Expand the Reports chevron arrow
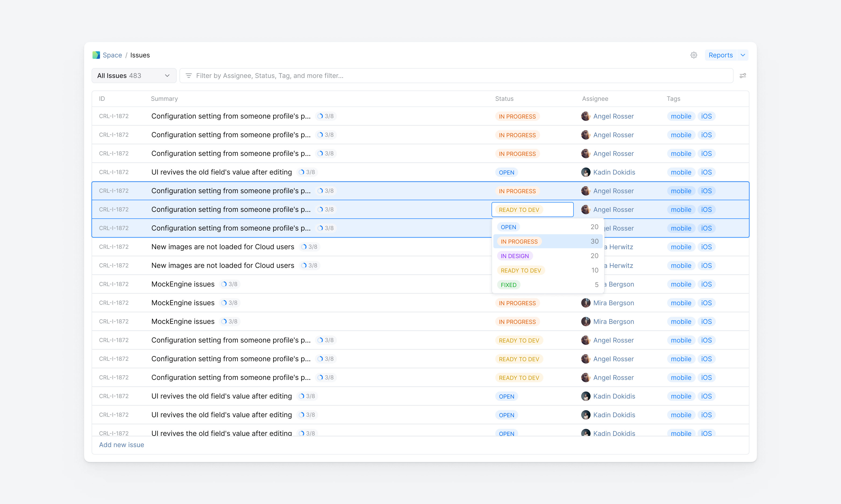The width and height of the screenshot is (841, 504). [x=743, y=55]
